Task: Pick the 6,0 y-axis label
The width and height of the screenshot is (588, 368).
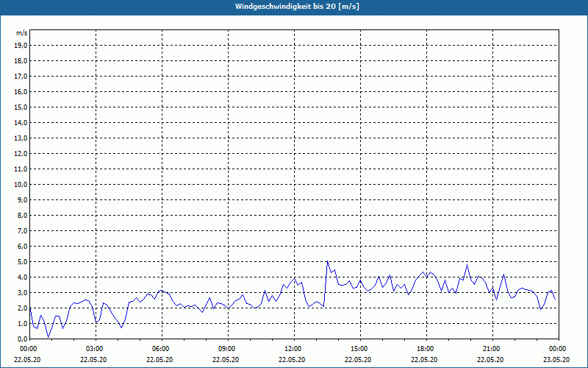Action: 23,247
